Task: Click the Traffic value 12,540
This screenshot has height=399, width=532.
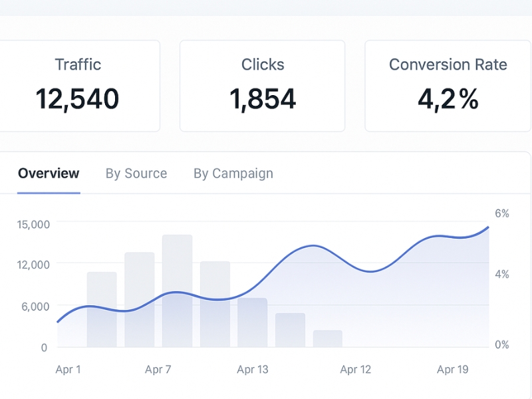Action: tap(77, 97)
